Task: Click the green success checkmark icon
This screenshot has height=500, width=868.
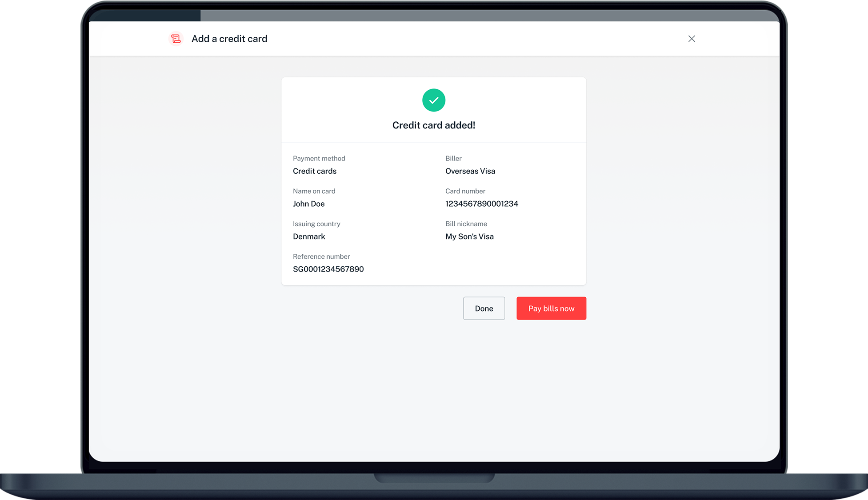Action: tap(433, 100)
